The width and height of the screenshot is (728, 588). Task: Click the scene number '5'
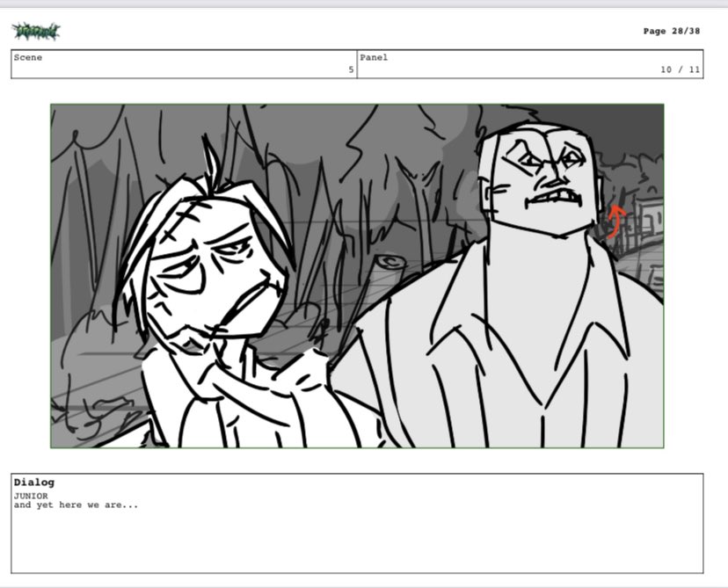[x=351, y=69]
